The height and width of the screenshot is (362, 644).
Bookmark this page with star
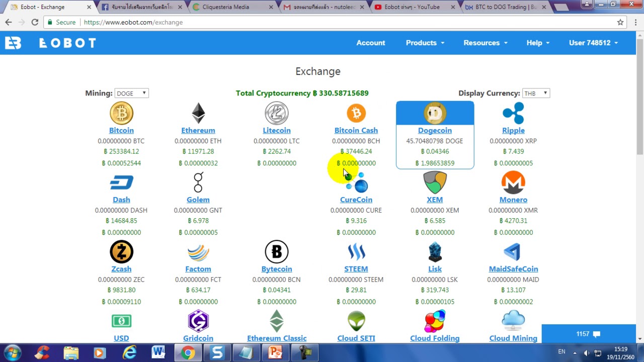point(620,22)
